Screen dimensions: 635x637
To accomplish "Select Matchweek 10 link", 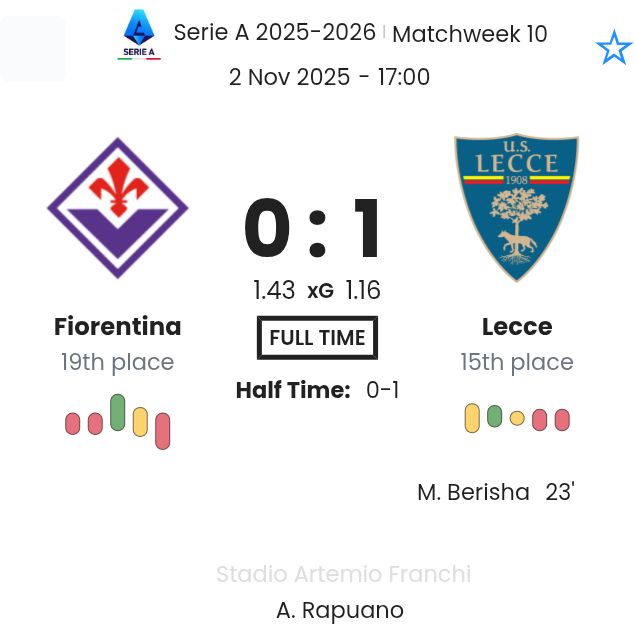I will pyautogui.click(x=469, y=34).
